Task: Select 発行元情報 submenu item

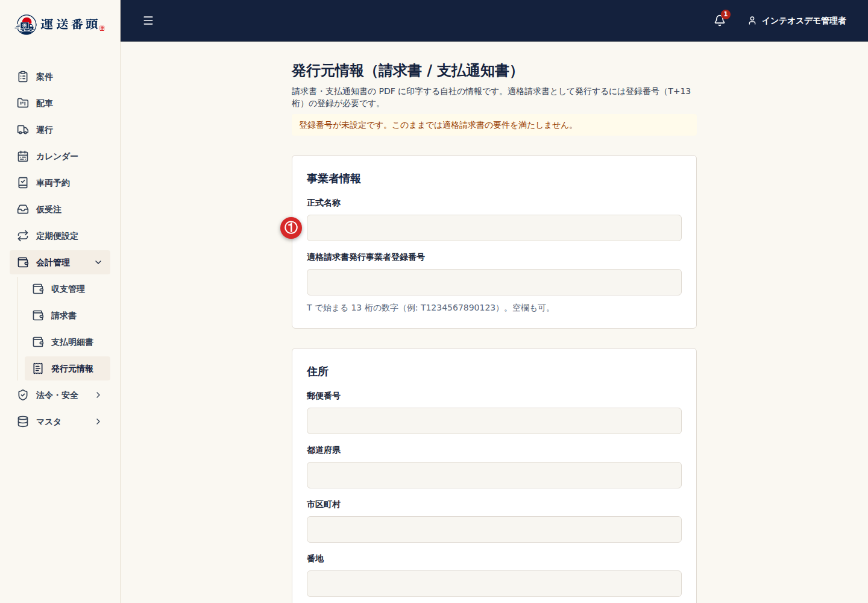Action: [68, 368]
